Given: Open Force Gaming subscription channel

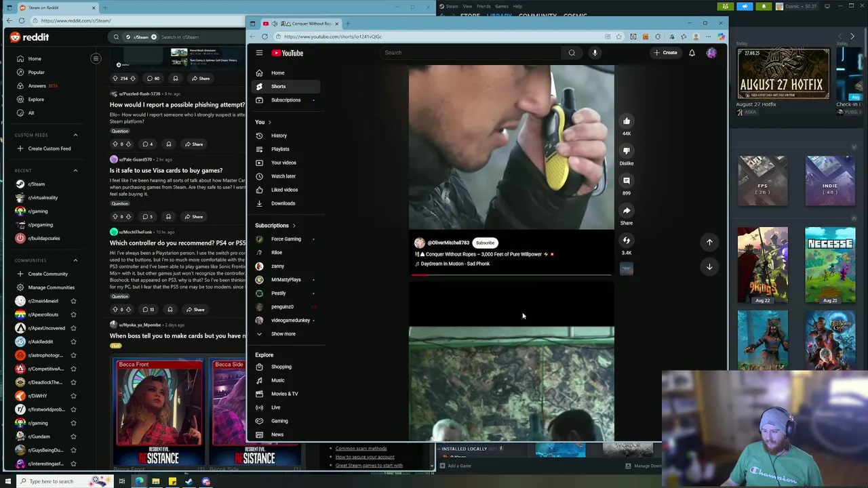Looking at the screenshot, I should point(285,239).
